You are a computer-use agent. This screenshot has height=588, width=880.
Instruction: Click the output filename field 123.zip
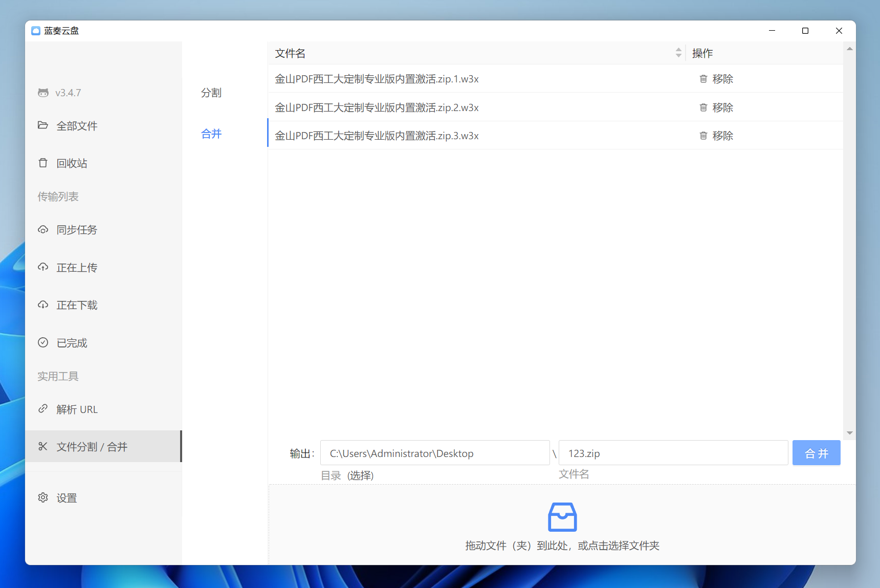pos(673,453)
